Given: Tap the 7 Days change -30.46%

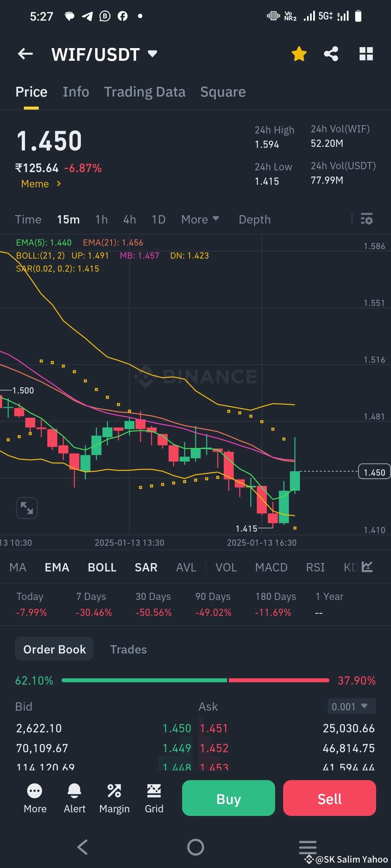Looking at the screenshot, I should pos(94,612).
